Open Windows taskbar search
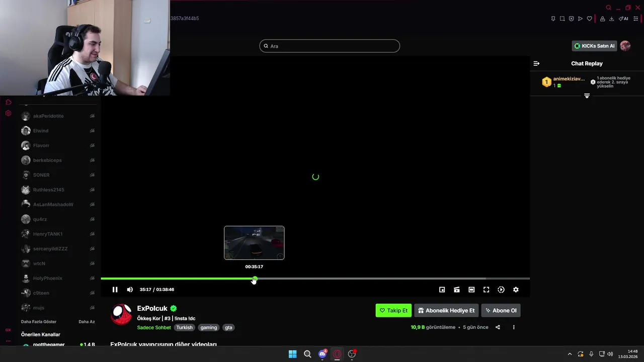This screenshot has width=644, height=362. click(307, 354)
